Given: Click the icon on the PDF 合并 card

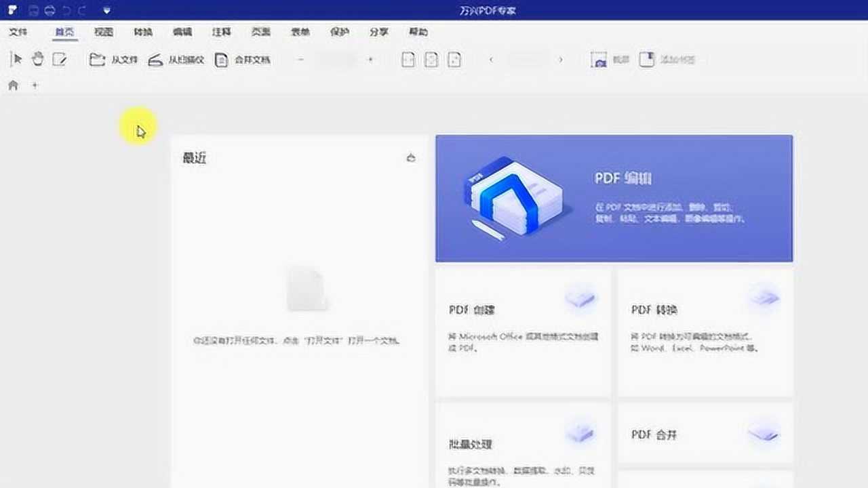Looking at the screenshot, I should click(764, 432).
